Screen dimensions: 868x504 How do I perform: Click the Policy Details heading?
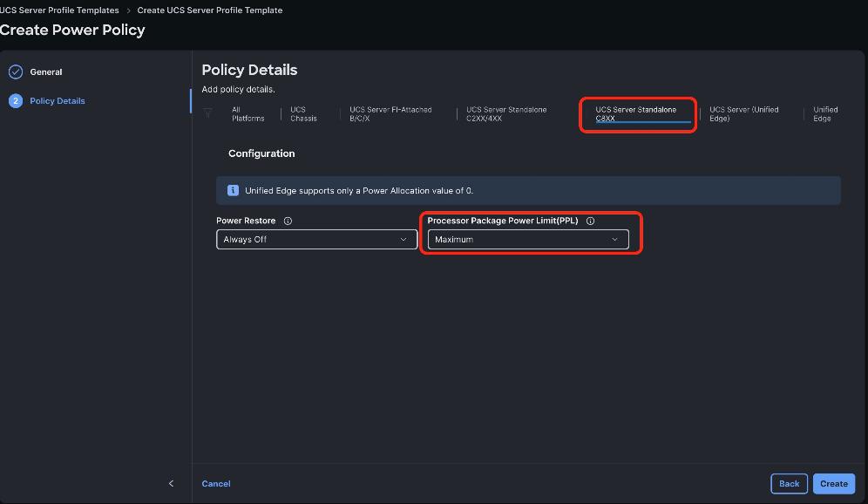249,70
